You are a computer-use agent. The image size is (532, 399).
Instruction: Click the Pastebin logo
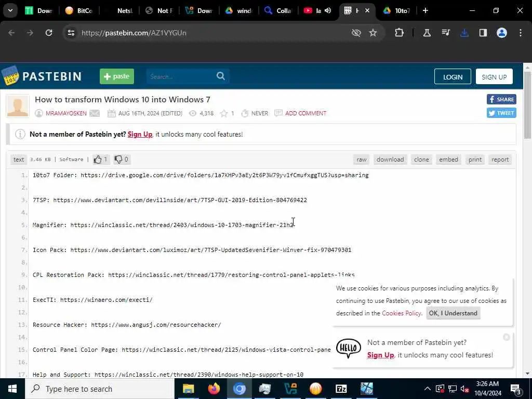(x=42, y=76)
